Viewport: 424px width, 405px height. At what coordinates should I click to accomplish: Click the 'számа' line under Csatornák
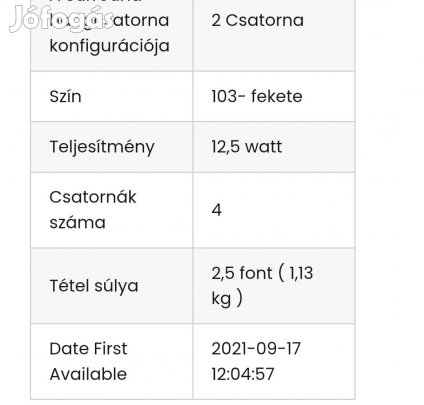tap(77, 223)
